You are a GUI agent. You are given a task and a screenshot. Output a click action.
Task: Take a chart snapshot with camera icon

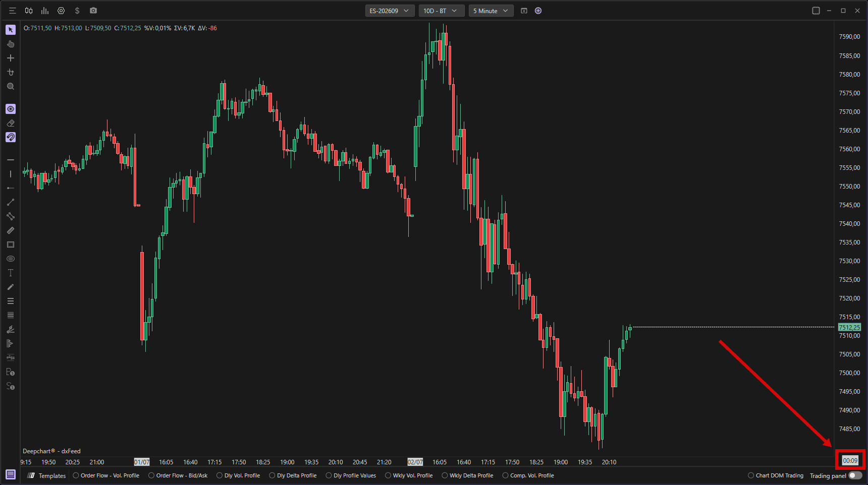[x=93, y=11]
